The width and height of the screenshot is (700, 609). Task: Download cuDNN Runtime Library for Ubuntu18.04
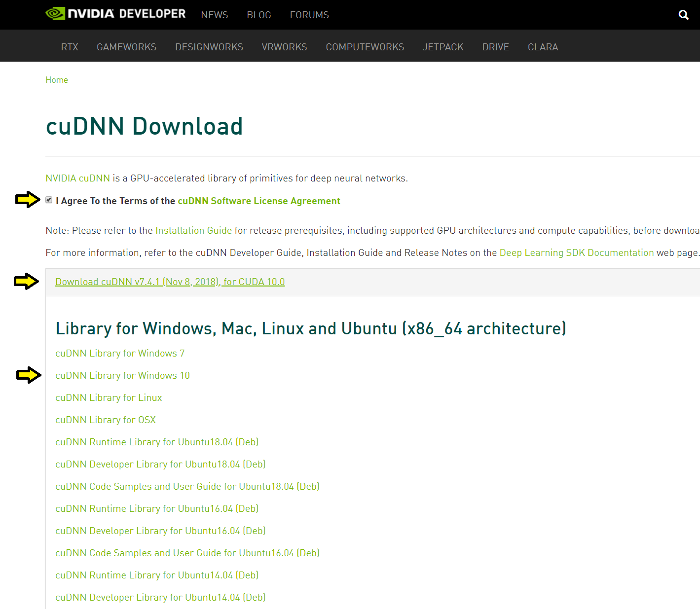click(157, 442)
